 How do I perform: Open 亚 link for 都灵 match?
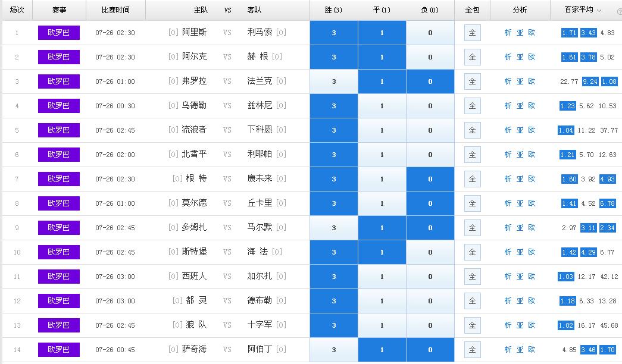tap(520, 301)
